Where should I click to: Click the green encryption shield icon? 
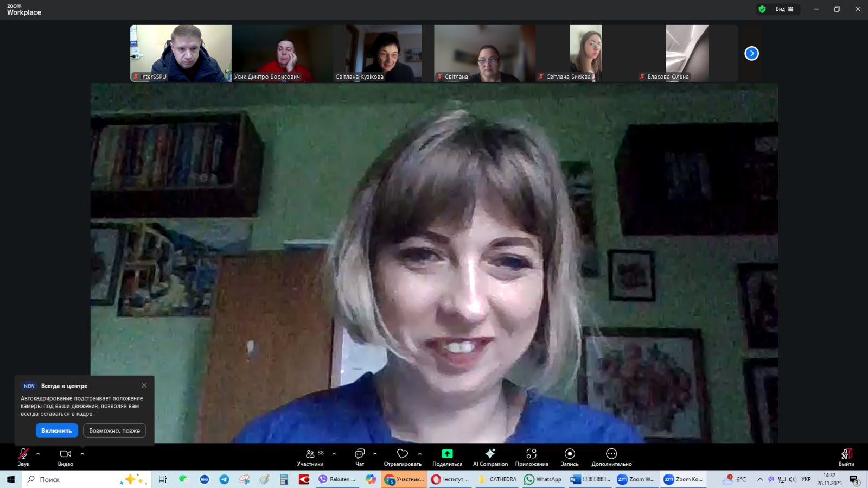click(x=762, y=9)
